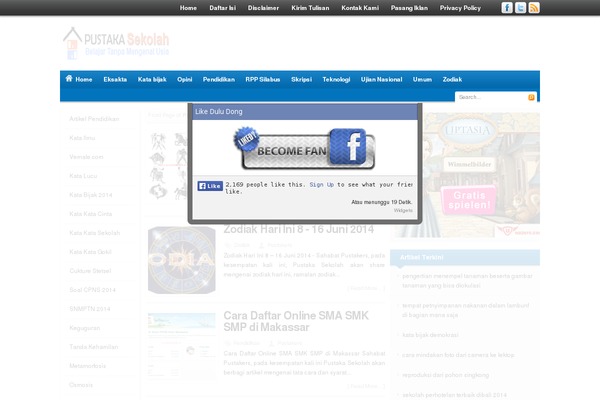
Task: Select Eksakta in blue navigation
Action: [x=115, y=79]
